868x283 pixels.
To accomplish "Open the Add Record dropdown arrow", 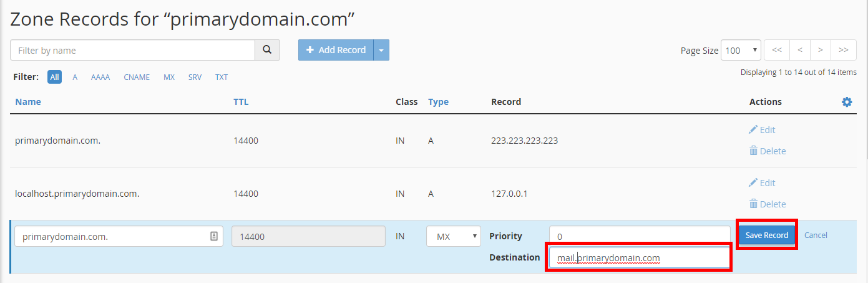I will pyautogui.click(x=381, y=50).
